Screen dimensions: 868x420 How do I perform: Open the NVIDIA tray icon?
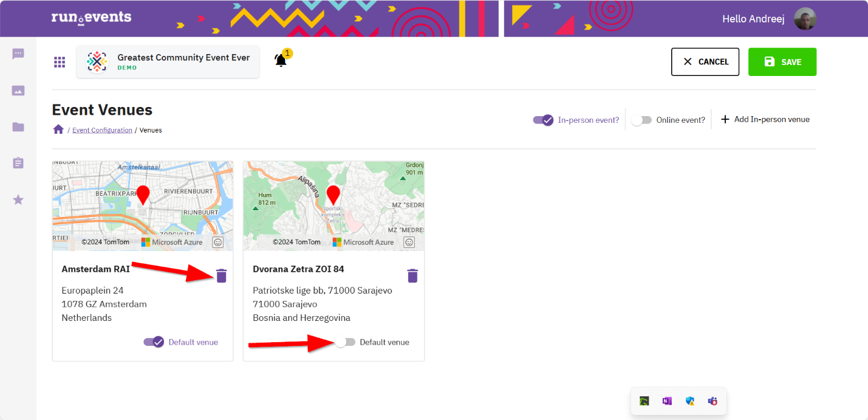(644, 401)
